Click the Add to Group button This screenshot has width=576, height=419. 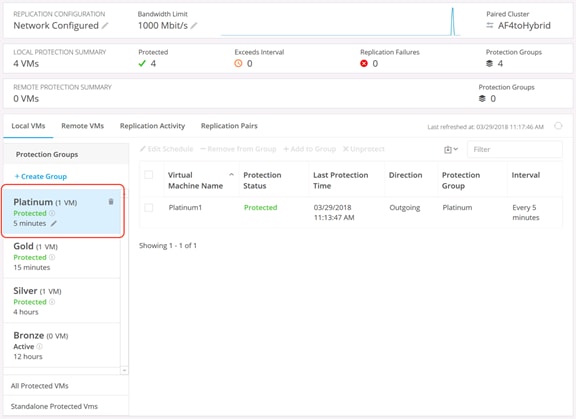310,149
